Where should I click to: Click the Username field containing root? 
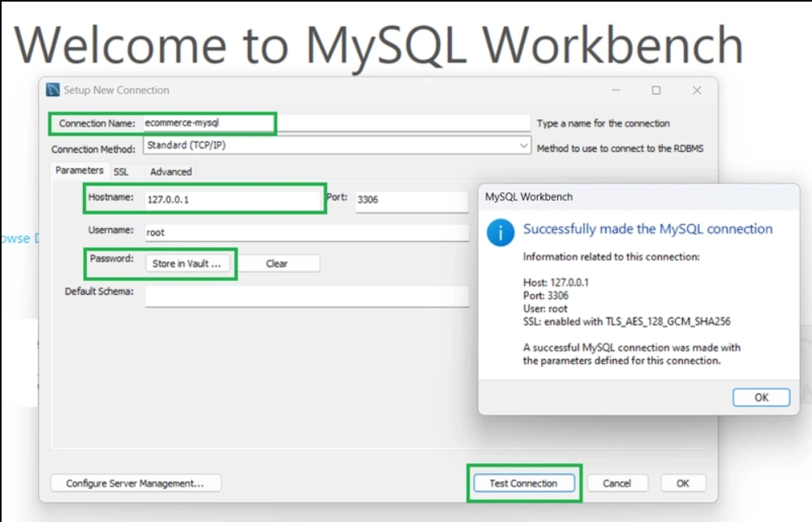tap(307, 233)
